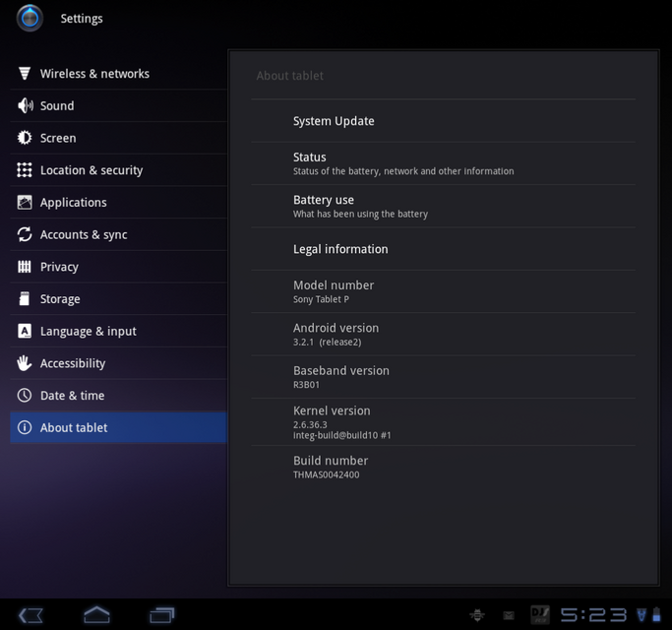Viewport: 672px width, 630px height.
Task: Click the Accounts & sync arrows icon
Action: click(25, 234)
